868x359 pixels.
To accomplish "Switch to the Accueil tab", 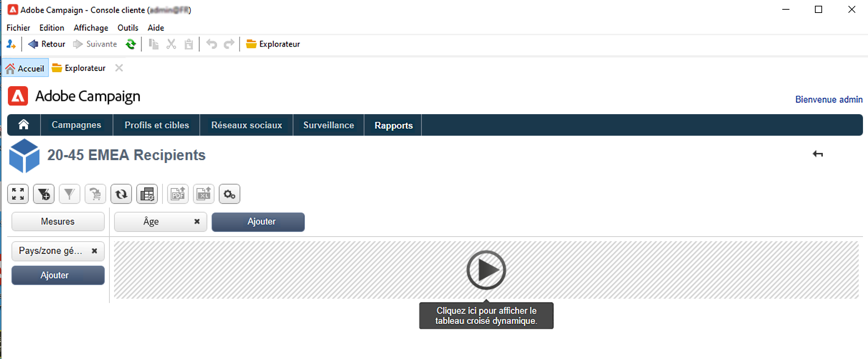I will coord(25,68).
